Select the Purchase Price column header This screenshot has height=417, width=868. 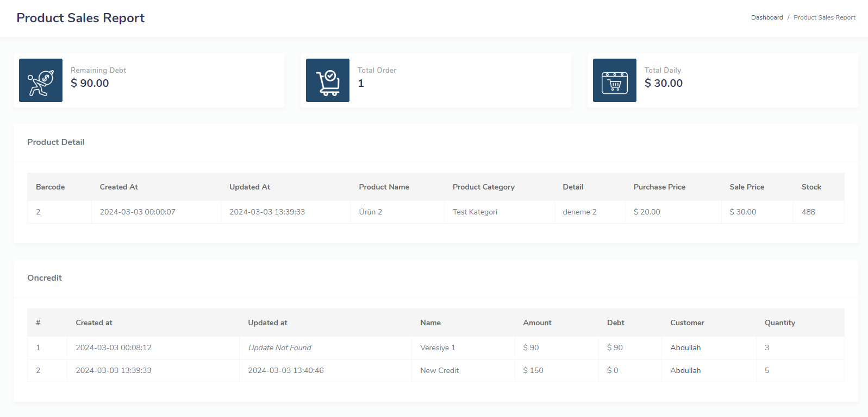coord(659,187)
